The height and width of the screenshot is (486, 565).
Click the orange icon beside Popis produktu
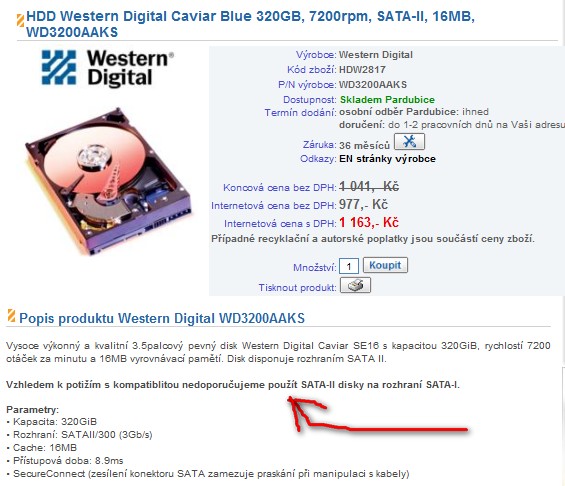click(x=11, y=316)
